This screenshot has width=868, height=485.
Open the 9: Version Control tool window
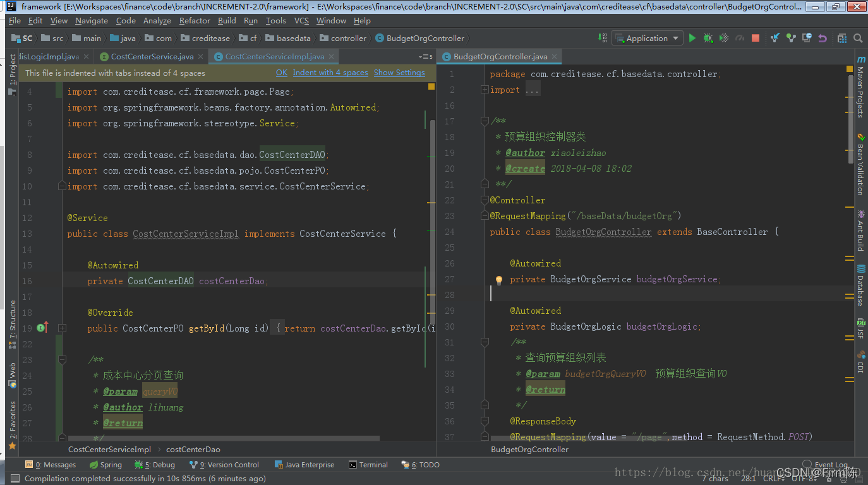(x=224, y=465)
